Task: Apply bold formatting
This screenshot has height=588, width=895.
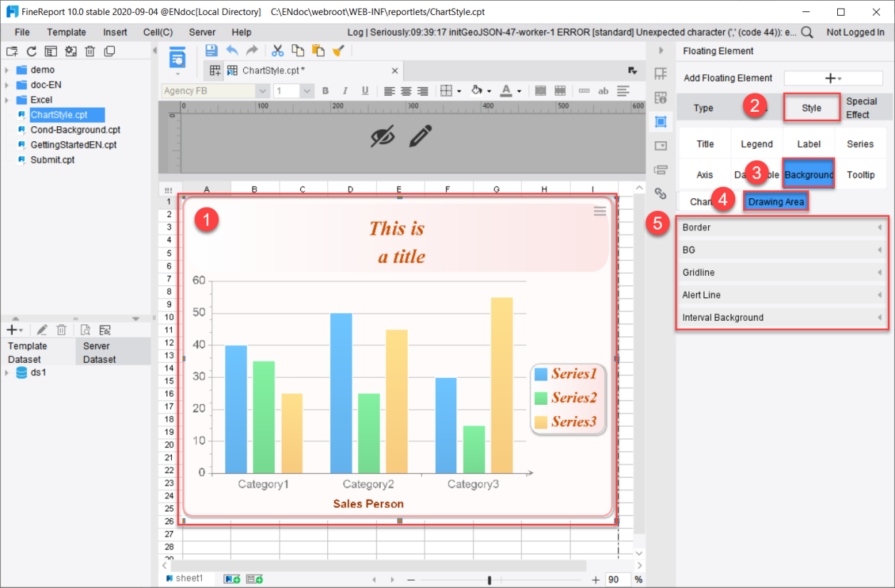Action: point(325,91)
